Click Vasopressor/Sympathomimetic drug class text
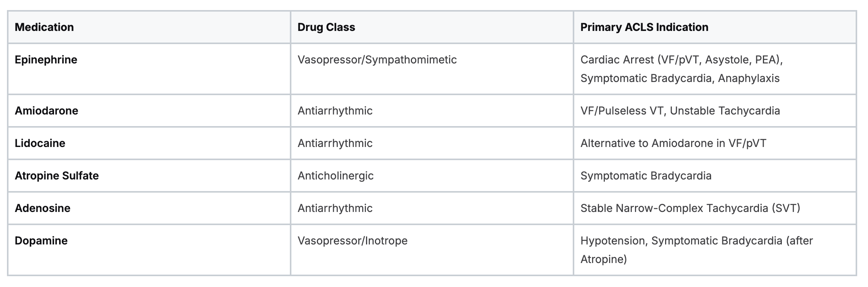The height and width of the screenshot is (287, 868). [377, 60]
